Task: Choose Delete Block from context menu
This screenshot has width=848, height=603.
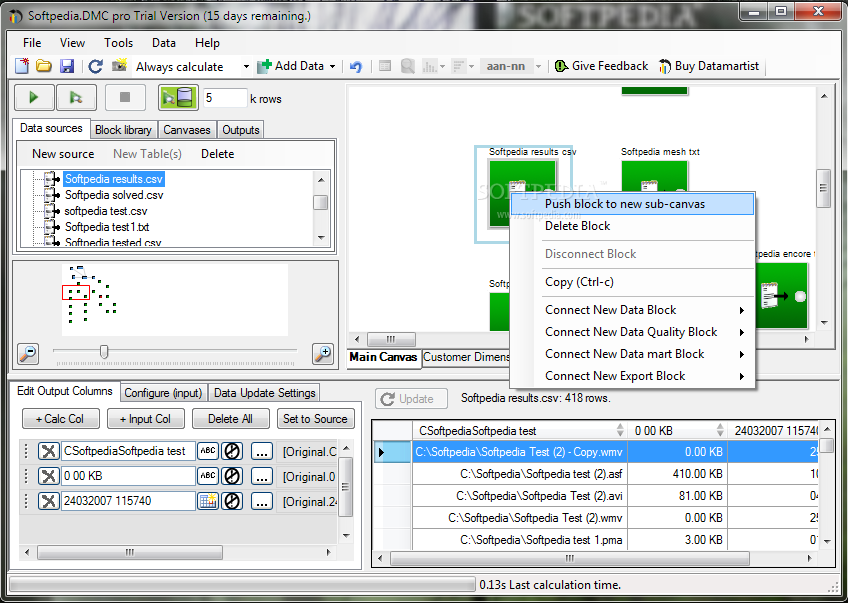Action: point(632,226)
